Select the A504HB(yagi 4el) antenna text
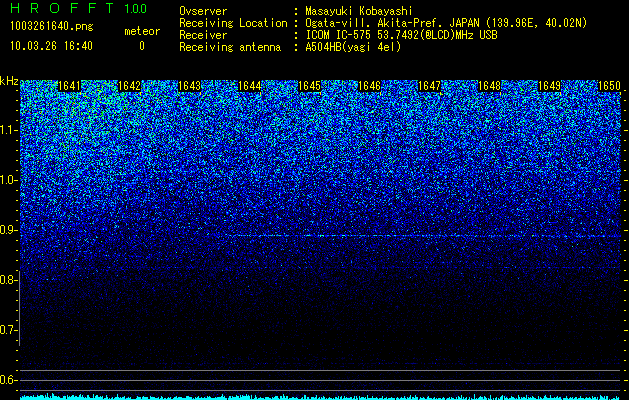Screen dimensions: 629x400 click(x=353, y=47)
